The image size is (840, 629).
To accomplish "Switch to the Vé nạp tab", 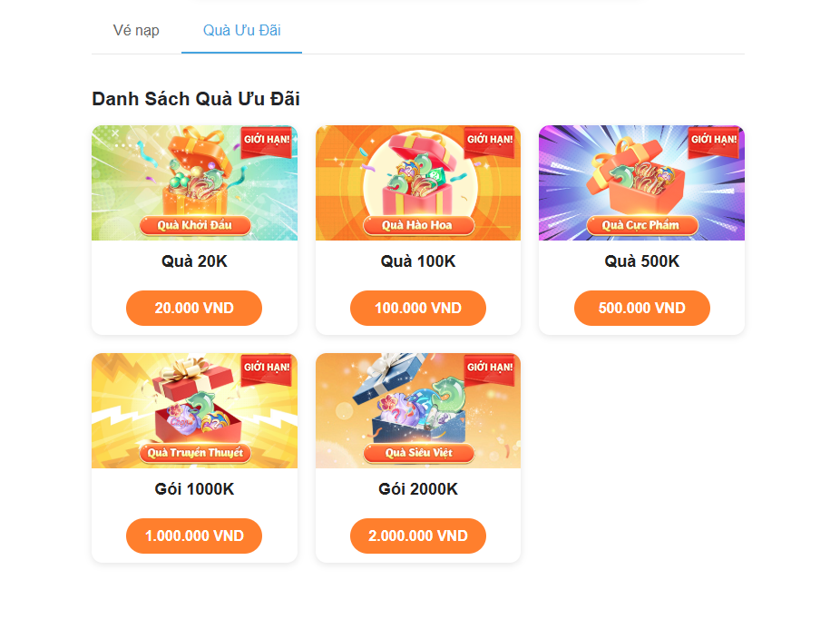I will 136,31.
